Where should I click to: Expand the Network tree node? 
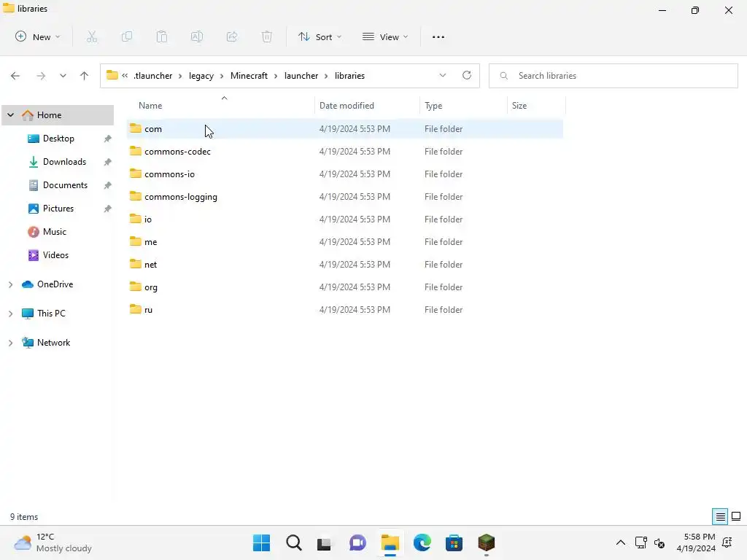coord(10,343)
